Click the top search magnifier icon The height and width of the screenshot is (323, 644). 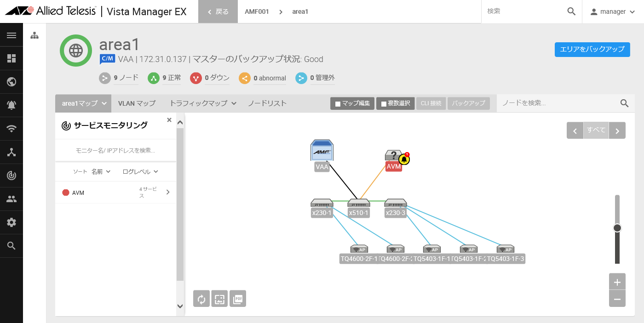571,11
